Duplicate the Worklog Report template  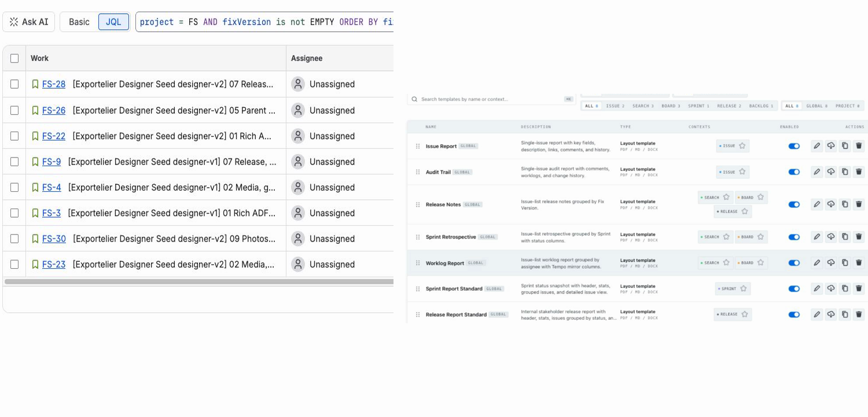(x=845, y=263)
